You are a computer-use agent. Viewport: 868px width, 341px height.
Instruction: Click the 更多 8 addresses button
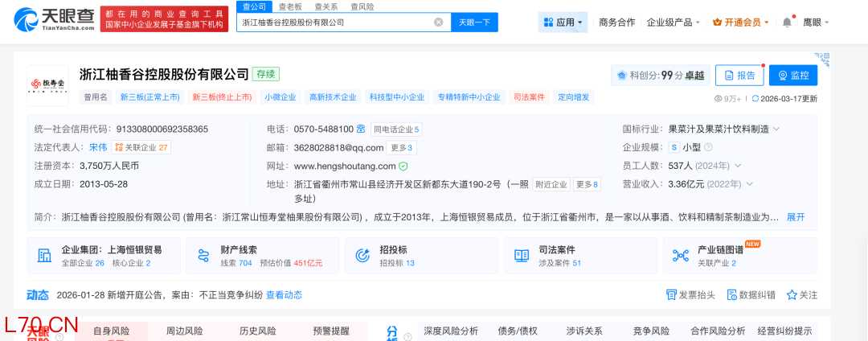click(588, 184)
